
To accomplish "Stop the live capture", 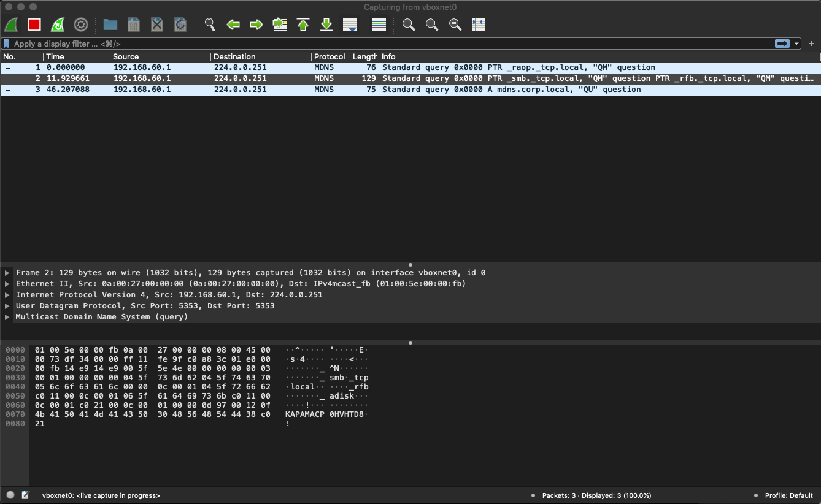I will [34, 25].
